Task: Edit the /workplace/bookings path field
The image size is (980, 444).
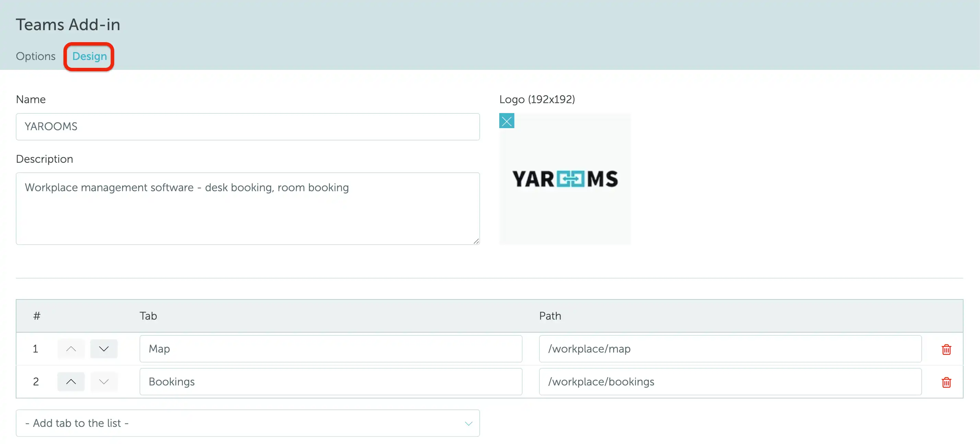Action: tap(730, 381)
